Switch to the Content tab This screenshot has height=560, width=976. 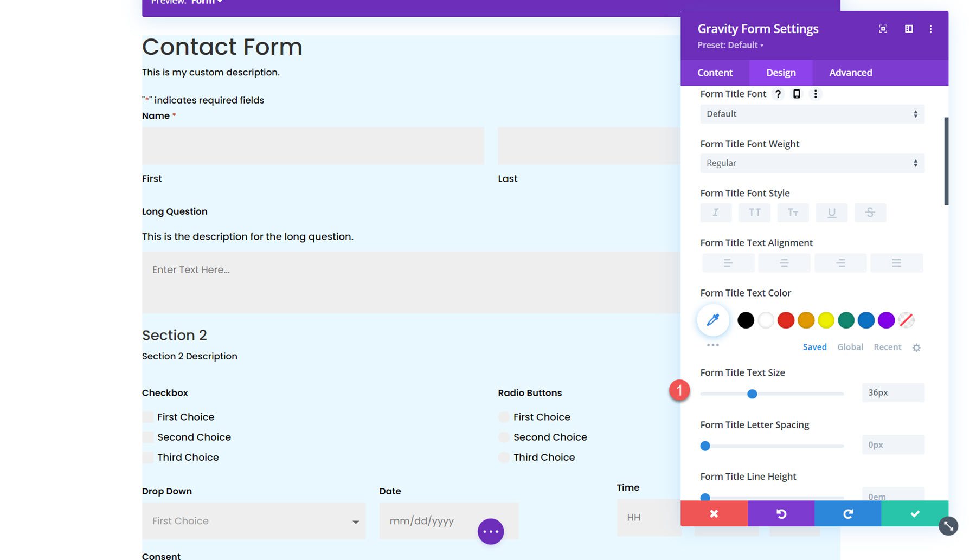tap(715, 72)
